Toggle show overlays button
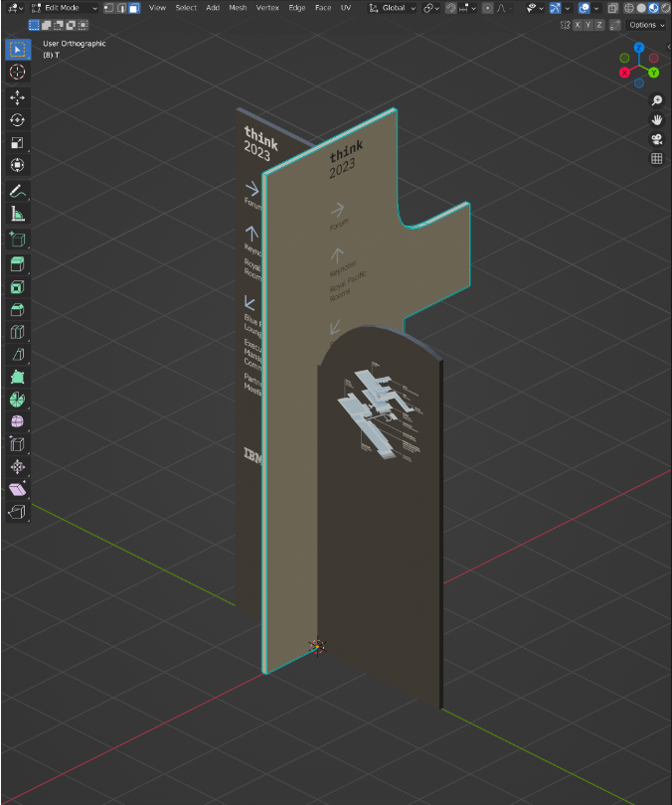The image size is (672, 805). pyautogui.click(x=585, y=8)
